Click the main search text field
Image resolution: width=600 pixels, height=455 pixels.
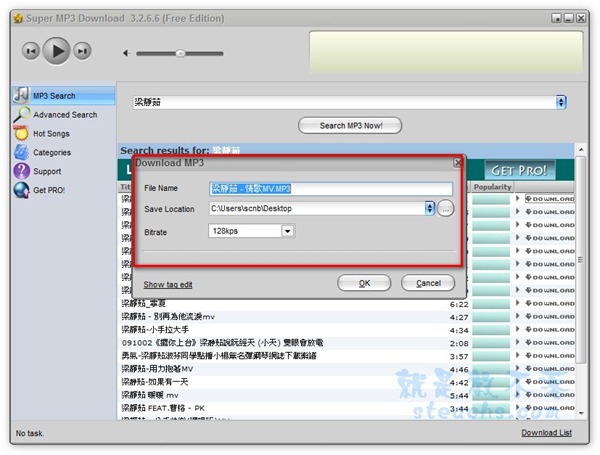[x=344, y=102]
